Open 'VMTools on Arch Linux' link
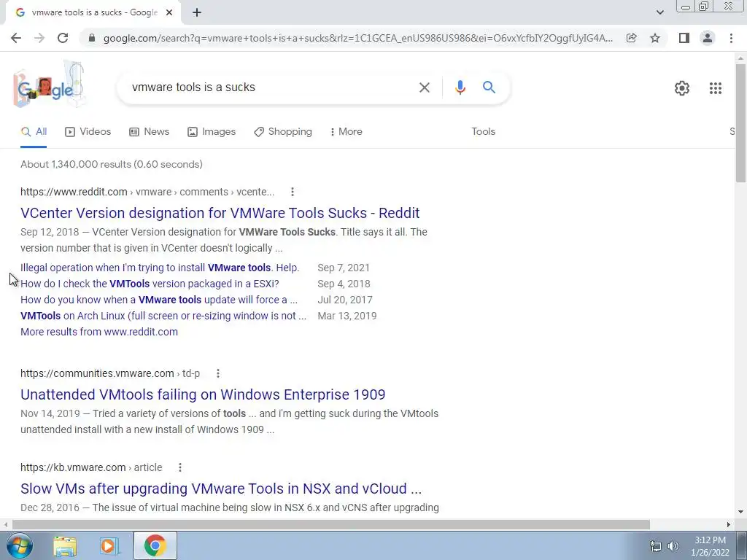The height and width of the screenshot is (560, 747). pyautogui.click(x=163, y=316)
